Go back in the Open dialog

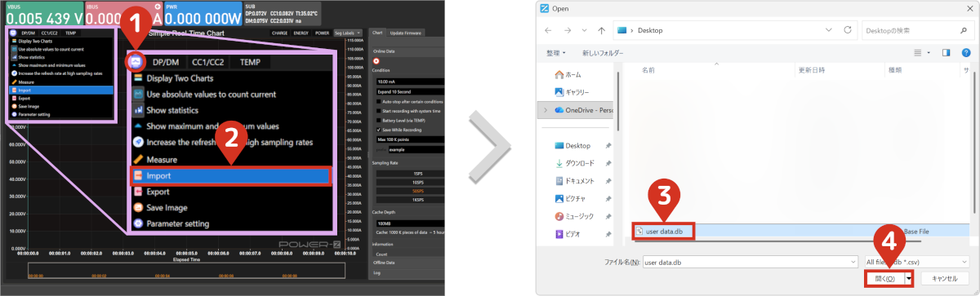tap(547, 30)
